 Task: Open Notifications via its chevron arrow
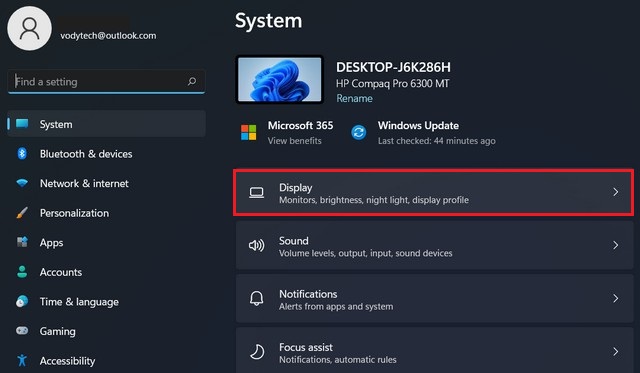coord(616,298)
